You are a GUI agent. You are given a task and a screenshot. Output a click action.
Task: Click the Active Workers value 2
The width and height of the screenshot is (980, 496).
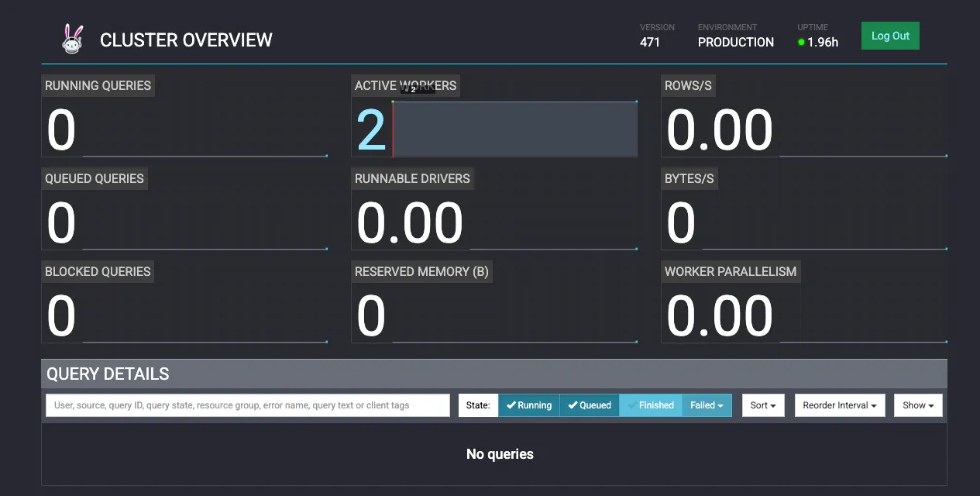371,130
